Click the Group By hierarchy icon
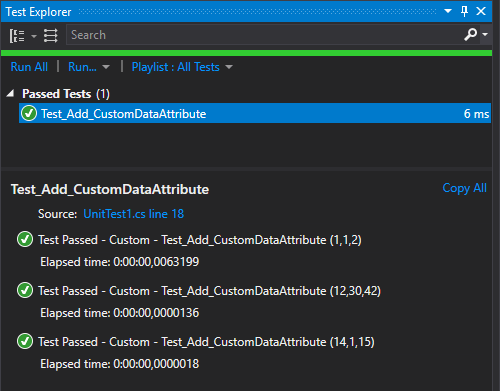Viewport: 500px width, 391px height. click(17, 36)
